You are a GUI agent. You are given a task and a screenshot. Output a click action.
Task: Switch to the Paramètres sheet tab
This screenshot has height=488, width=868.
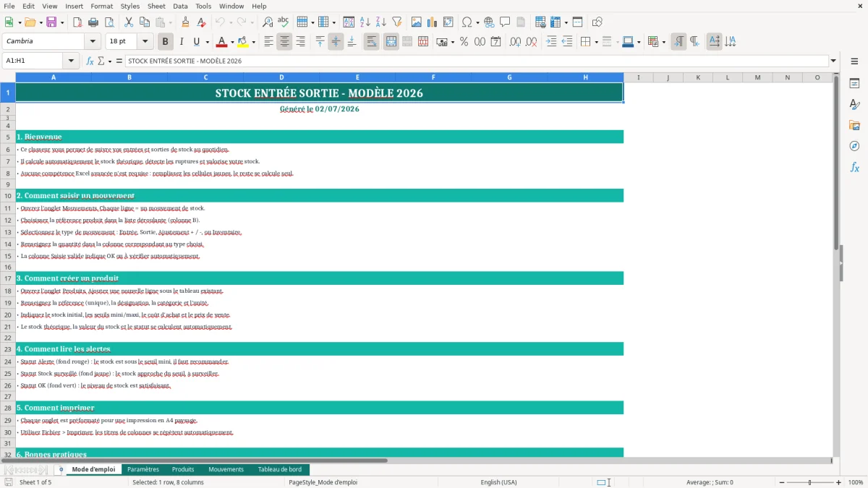(x=143, y=469)
